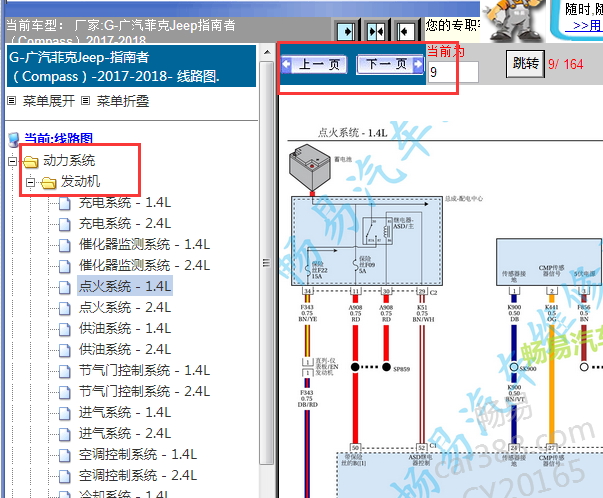
Task: Click the computer icon beside 当前:线路图
Action: pos(14,139)
